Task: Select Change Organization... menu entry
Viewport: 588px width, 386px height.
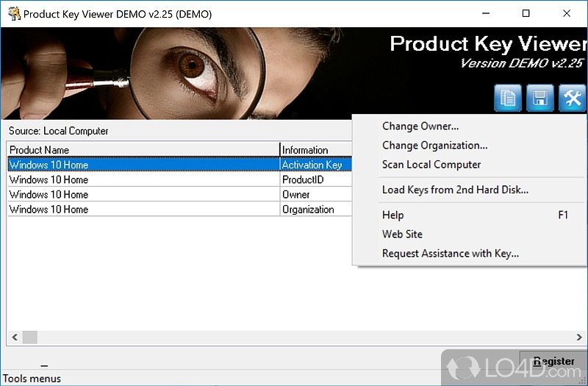Action: [434, 146]
